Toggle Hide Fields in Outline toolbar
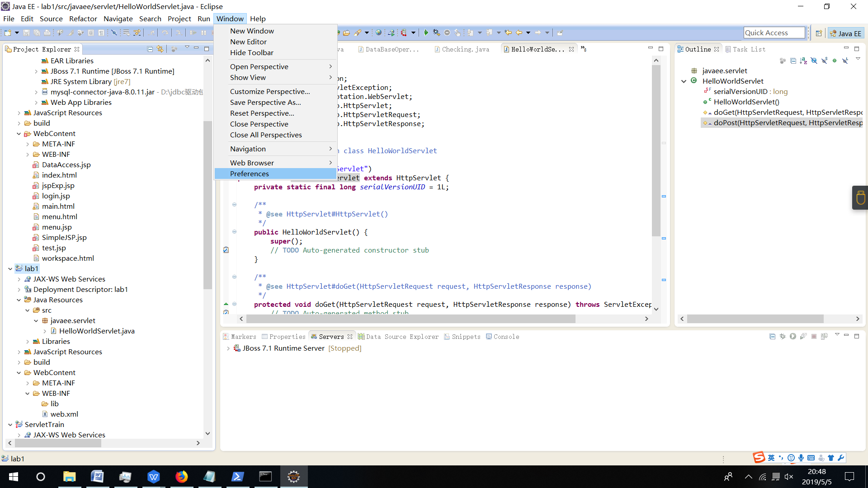Image resolution: width=868 pixels, height=488 pixels. click(x=814, y=61)
